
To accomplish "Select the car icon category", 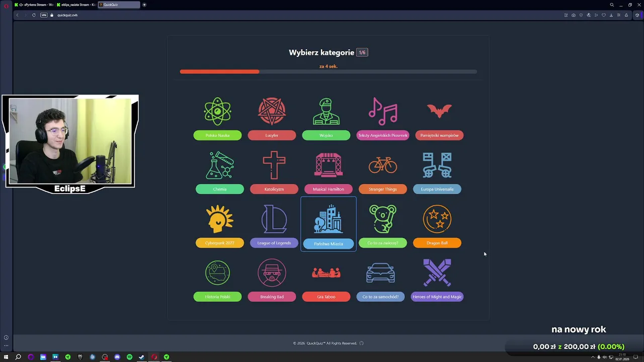I will pos(380,273).
